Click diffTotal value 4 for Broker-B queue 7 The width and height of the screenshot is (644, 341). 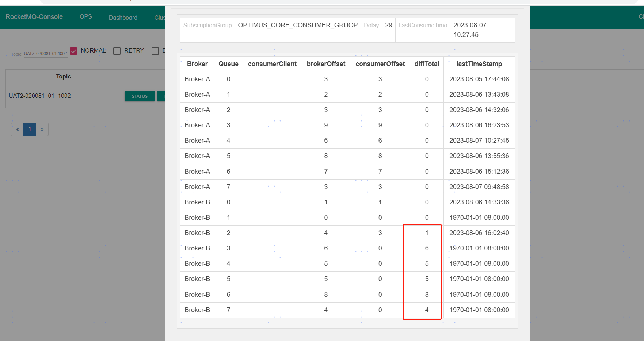[427, 310]
